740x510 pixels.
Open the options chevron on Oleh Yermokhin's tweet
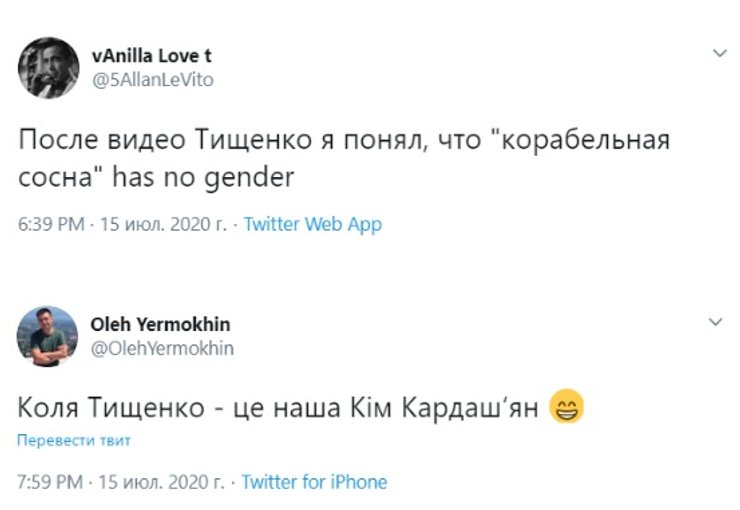tap(717, 322)
